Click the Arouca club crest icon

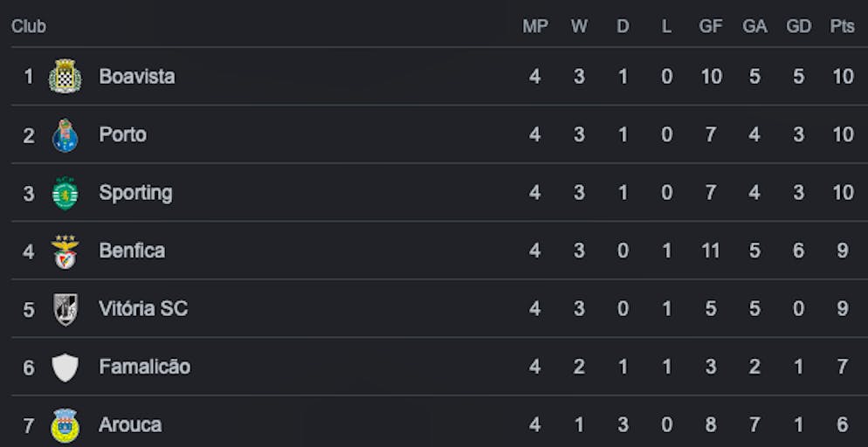[x=65, y=425]
